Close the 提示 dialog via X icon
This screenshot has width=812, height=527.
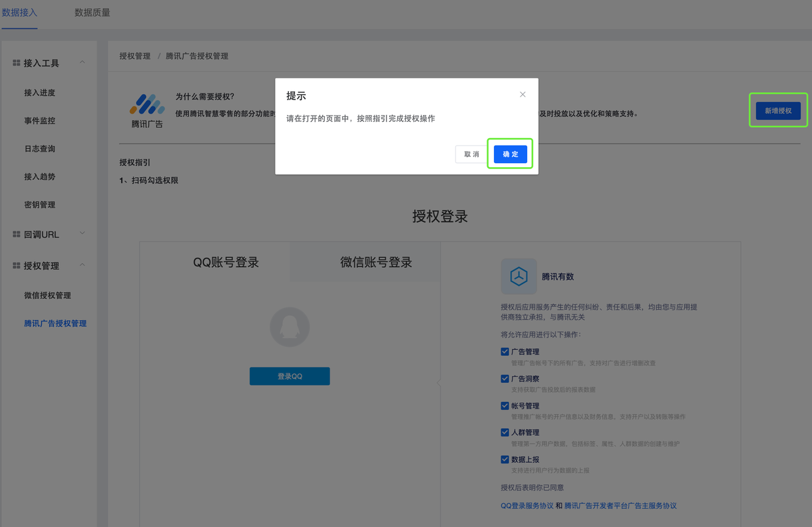[522, 94]
